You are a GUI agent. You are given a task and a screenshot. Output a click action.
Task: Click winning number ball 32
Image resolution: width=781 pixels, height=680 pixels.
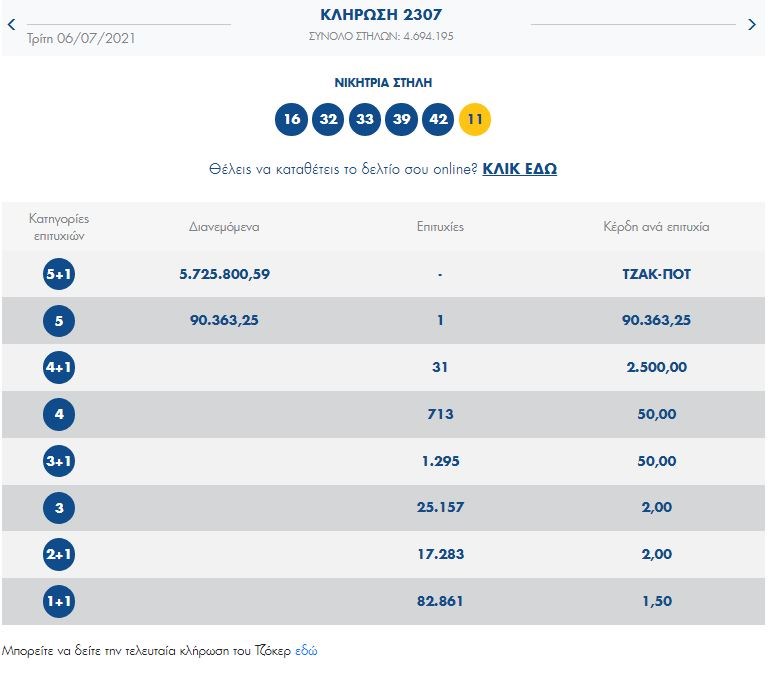click(328, 120)
